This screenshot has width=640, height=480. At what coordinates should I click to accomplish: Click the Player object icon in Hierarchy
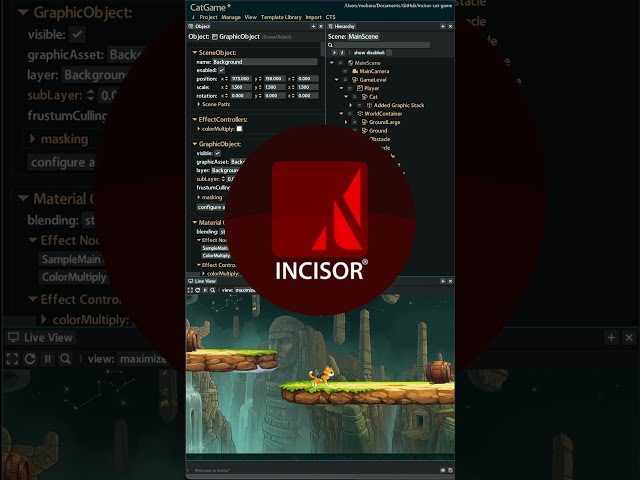coord(360,88)
